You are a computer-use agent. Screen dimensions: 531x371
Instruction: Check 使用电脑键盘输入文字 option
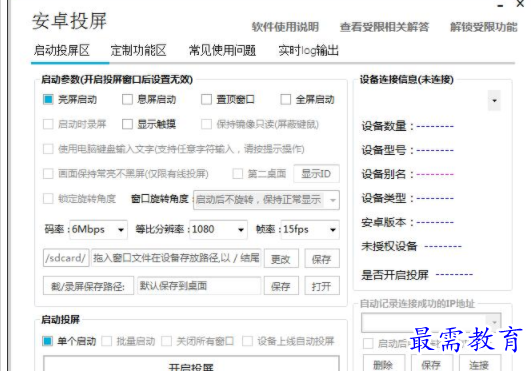(48, 149)
